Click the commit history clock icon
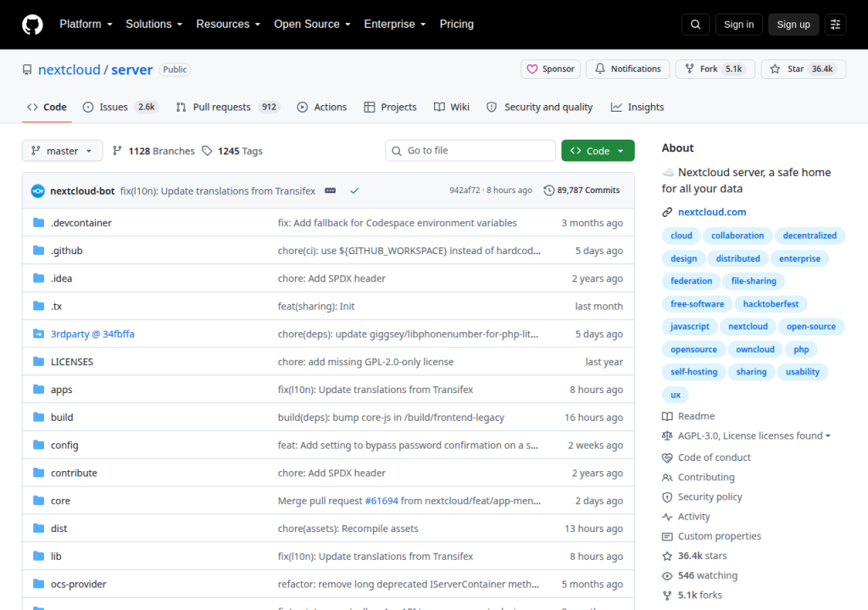This screenshot has height=610, width=868. [548, 191]
